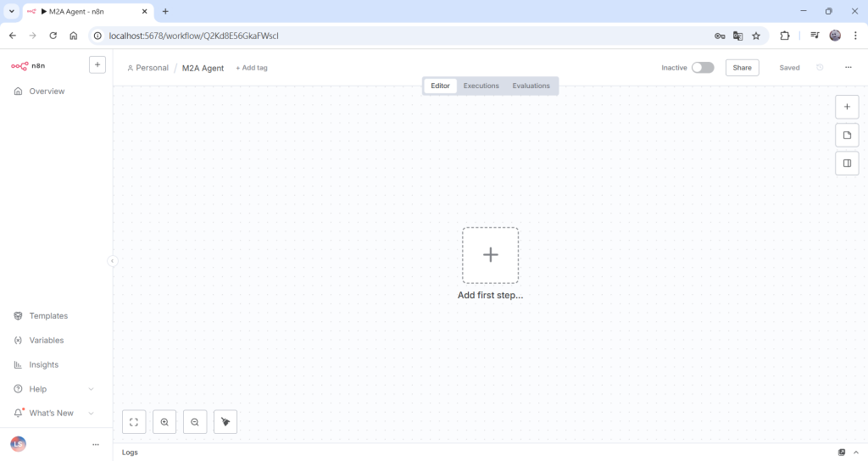Reload the page
This screenshot has width=868, height=461.
pos(53,36)
